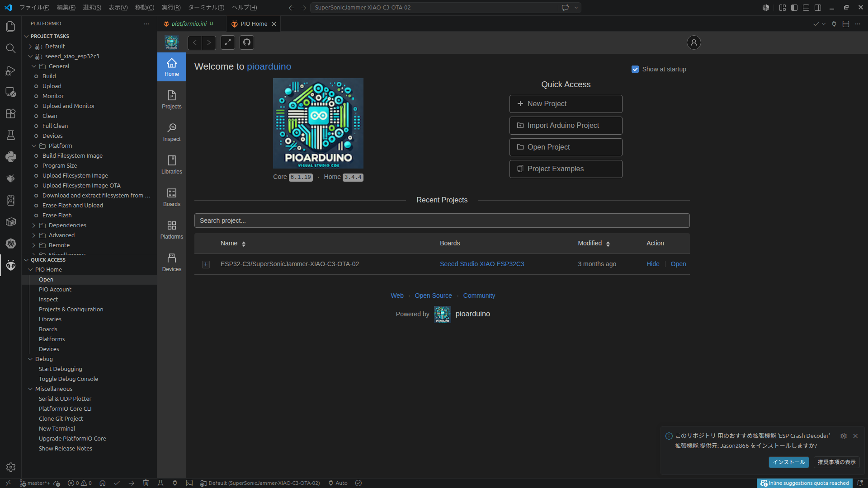Screen dimensions: 868x488
Task: Click the GitHub icon in PIO toolbar
Action: point(247,42)
